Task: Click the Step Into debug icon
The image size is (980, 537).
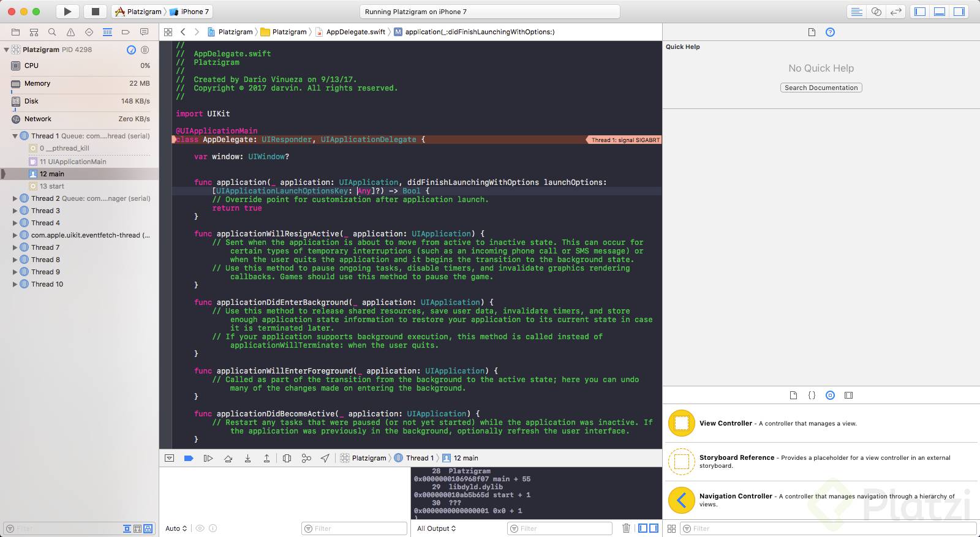Action: [247, 458]
